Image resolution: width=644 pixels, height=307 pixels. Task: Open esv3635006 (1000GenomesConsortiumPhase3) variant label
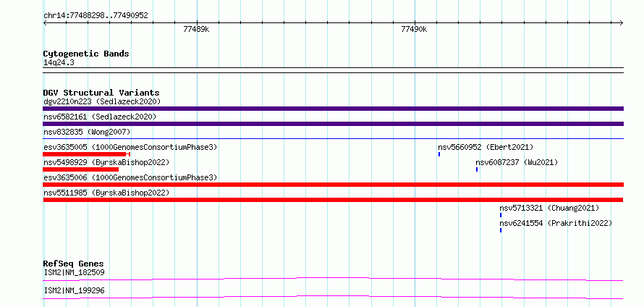coord(130,177)
